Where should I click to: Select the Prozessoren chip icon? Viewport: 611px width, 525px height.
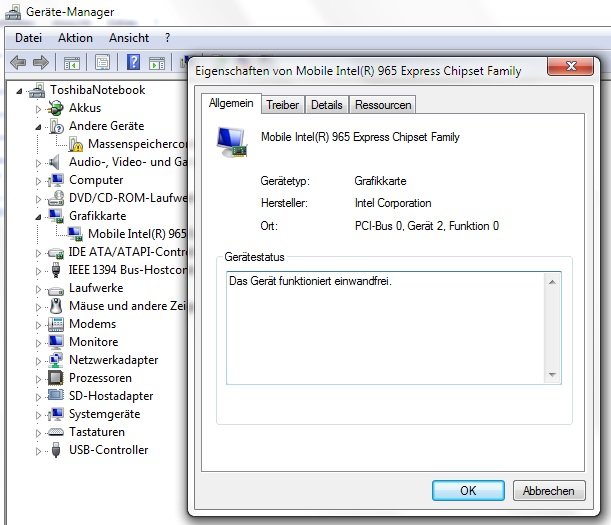(56, 378)
